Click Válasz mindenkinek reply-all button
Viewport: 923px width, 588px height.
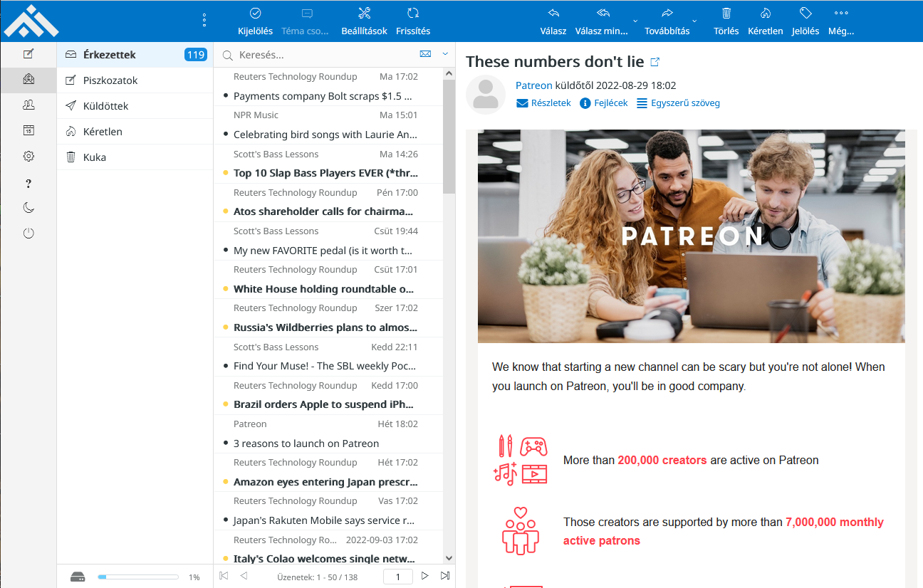click(602, 21)
